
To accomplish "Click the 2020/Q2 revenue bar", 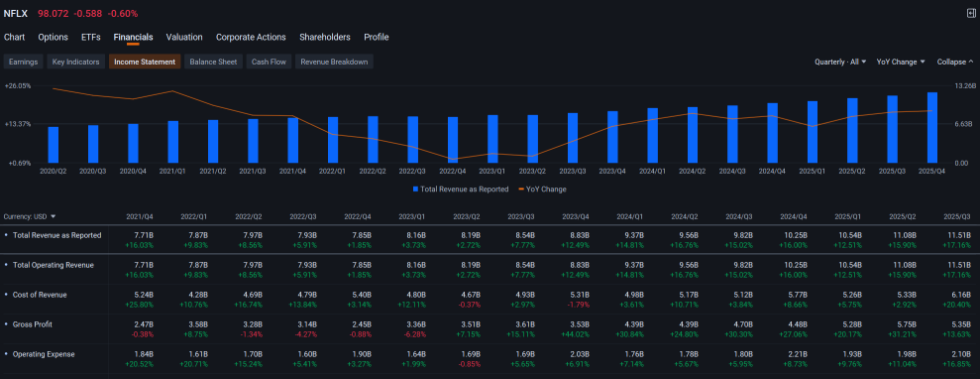I will tap(54, 145).
